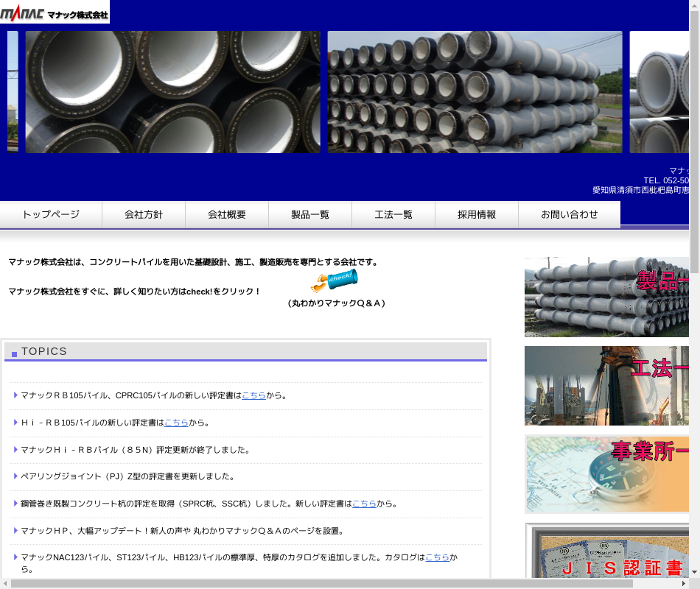
Task: Click こちら link for RB105 pile evaluation
Action: point(253,395)
